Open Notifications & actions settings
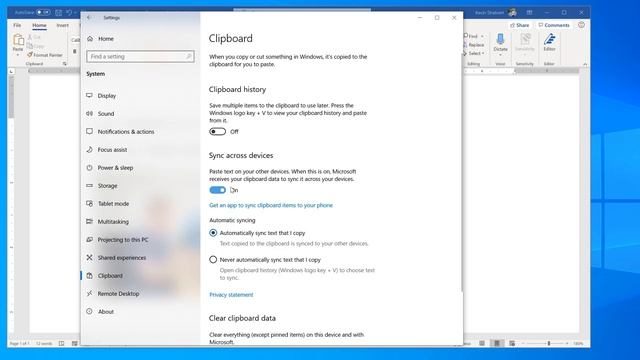Screen dimensions: 640x360 [x=120, y=131]
